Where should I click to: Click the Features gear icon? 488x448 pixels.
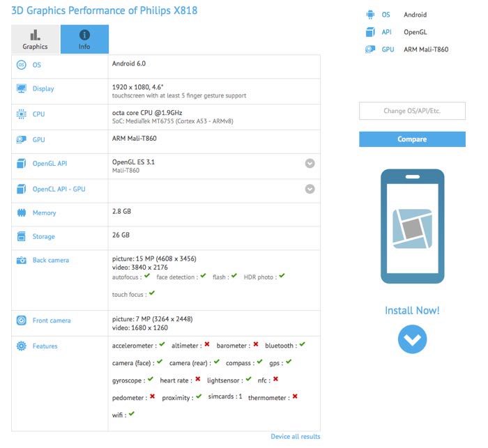pos(22,346)
